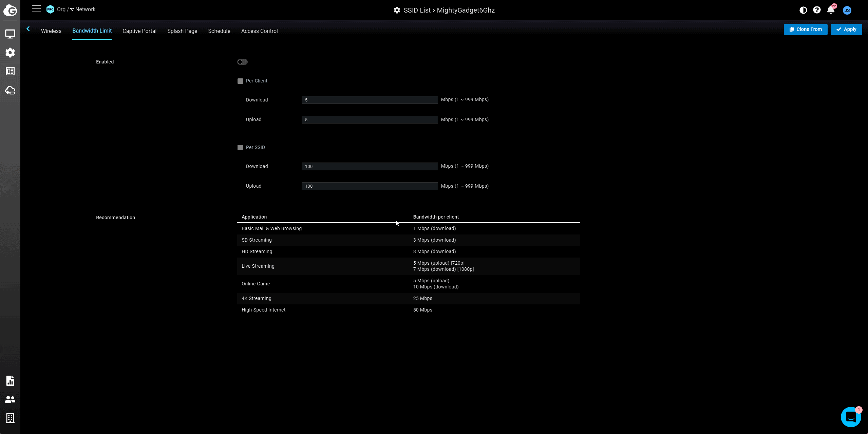This screenshot has height=434, width=868.
Task: Open the report chart icon in sidebar
Action: [10, 381]
